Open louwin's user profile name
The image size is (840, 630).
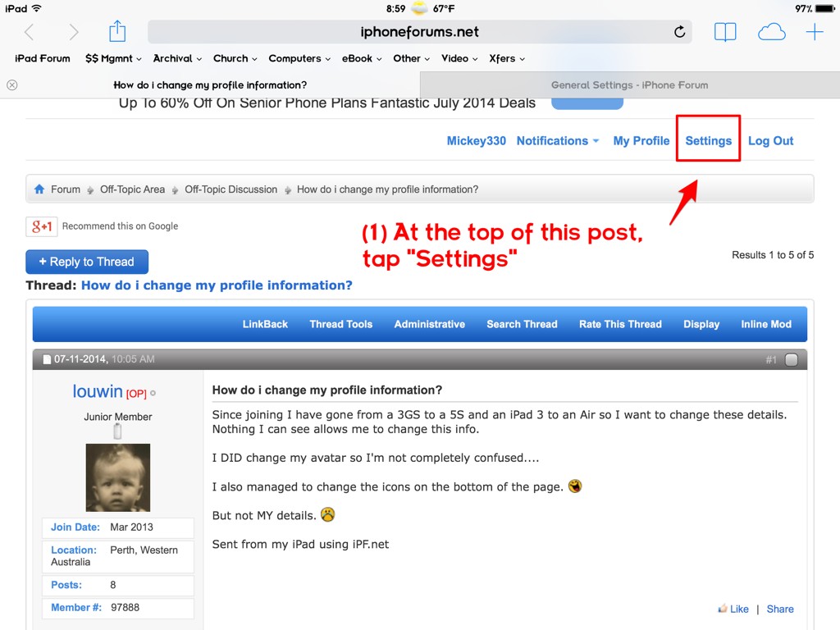pos(98,391)
